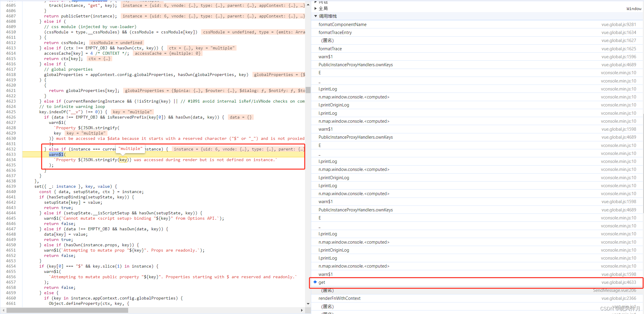The image size is (644, 314).
Task: Click code editor vertical scrollbar down arrow
Action: tap(308, 304)
